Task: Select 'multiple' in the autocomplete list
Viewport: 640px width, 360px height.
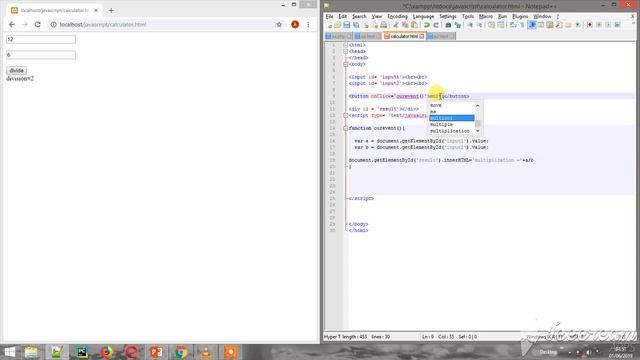Action: 441,124
